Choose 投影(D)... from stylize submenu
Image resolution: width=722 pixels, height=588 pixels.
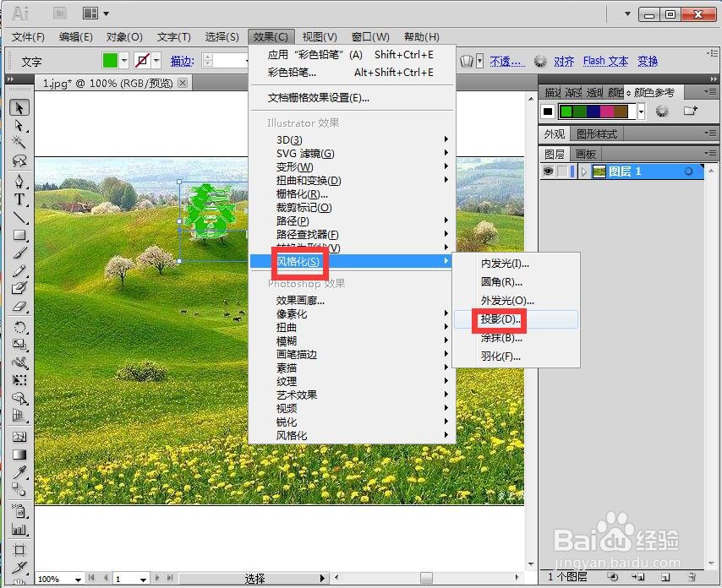pyautogui.click(x=516, y=319)
